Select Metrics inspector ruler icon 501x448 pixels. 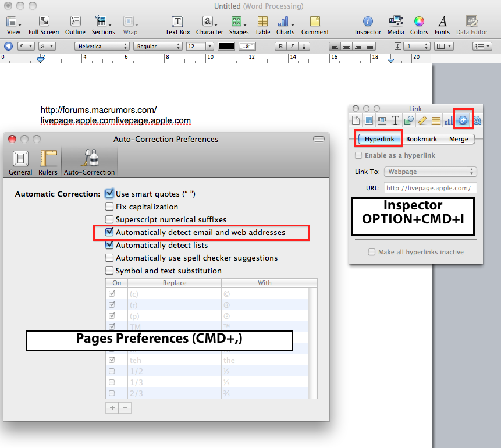pyautogui.click(x=422, y=120)
